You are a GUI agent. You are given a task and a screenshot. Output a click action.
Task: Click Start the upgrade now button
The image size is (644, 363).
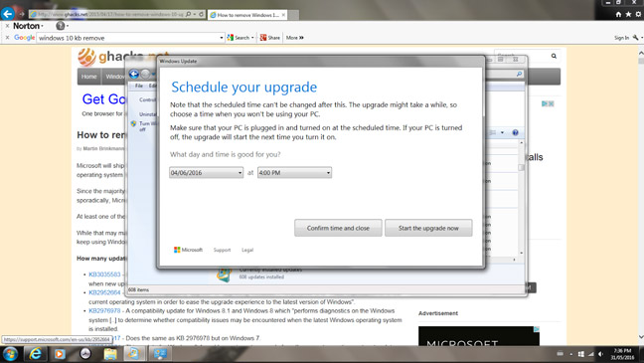point(428,228)
